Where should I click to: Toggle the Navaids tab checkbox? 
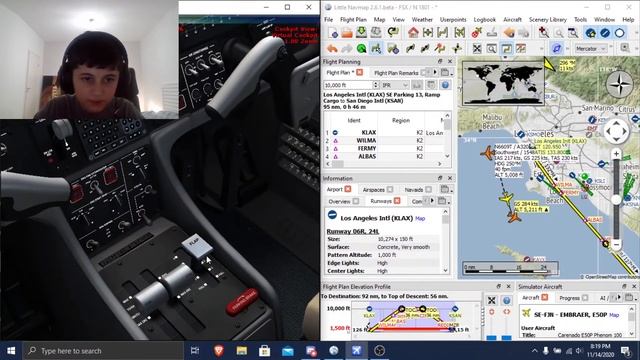[429, 189]
